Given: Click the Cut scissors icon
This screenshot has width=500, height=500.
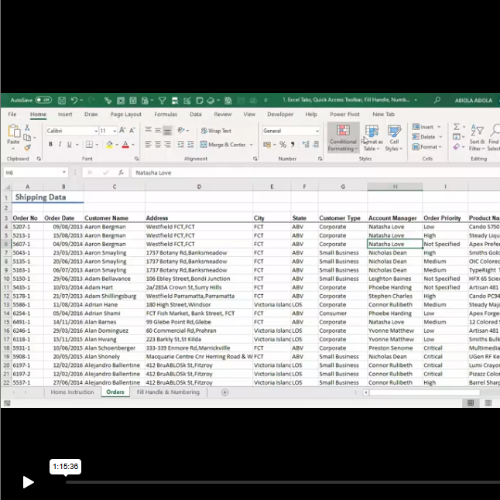Looking at the screenshot, I should coord(27,127).
